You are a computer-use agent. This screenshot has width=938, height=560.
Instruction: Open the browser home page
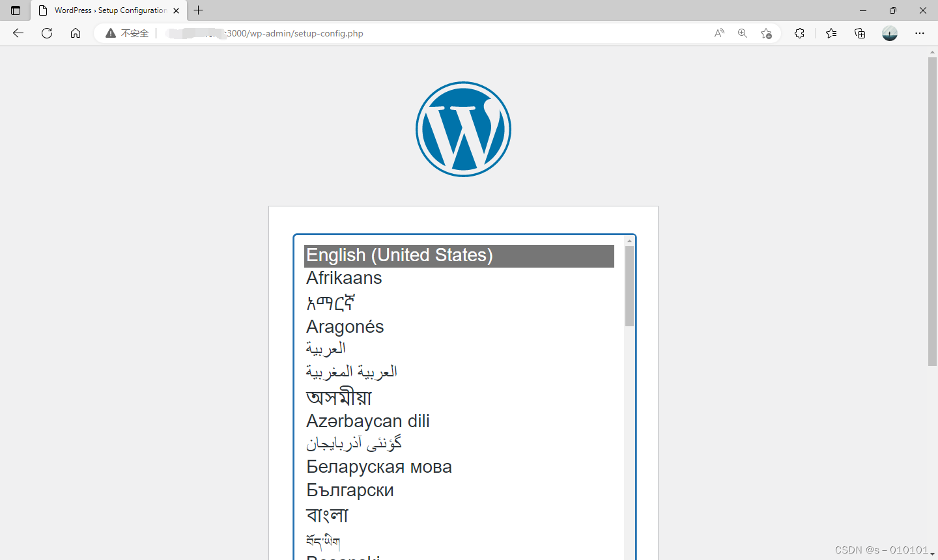click(x=76, y=33)
